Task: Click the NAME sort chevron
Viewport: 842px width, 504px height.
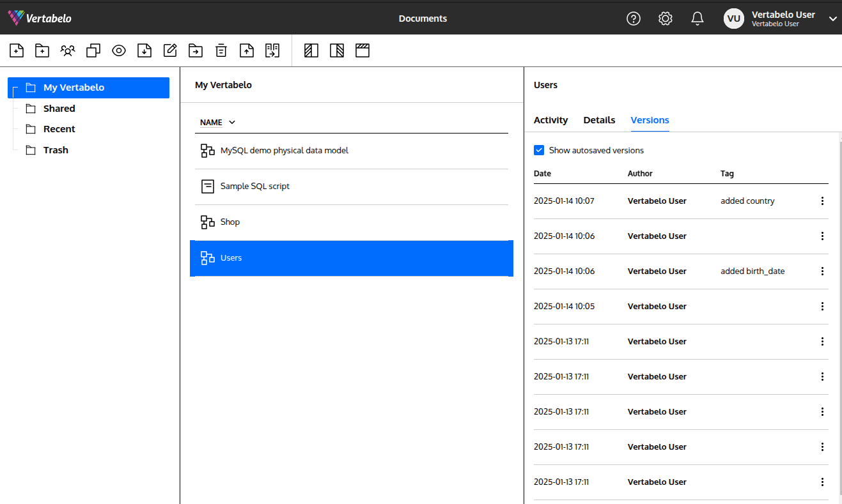Action: [x=232, y=122]
